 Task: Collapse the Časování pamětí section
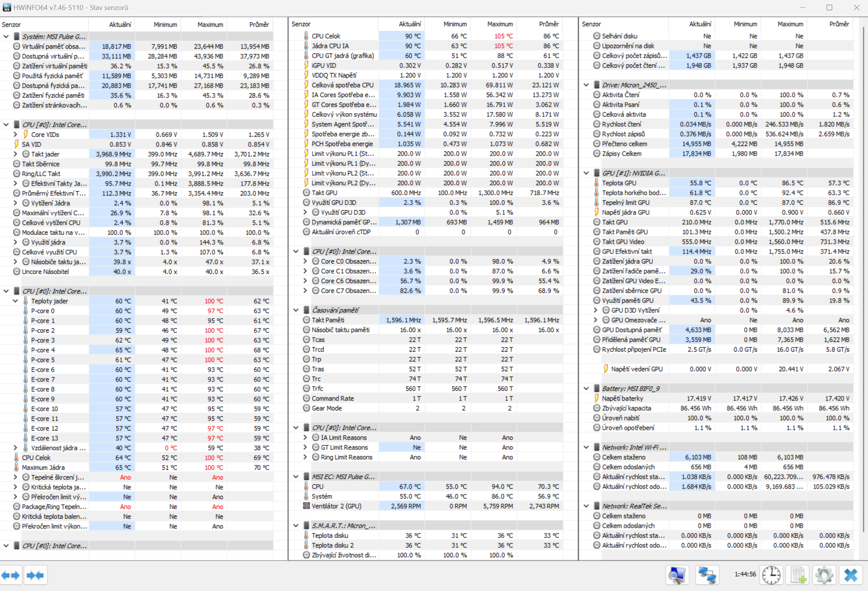pos(296,310)
